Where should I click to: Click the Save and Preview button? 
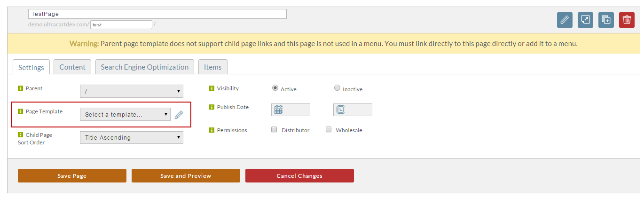click(x=186, y=175)
